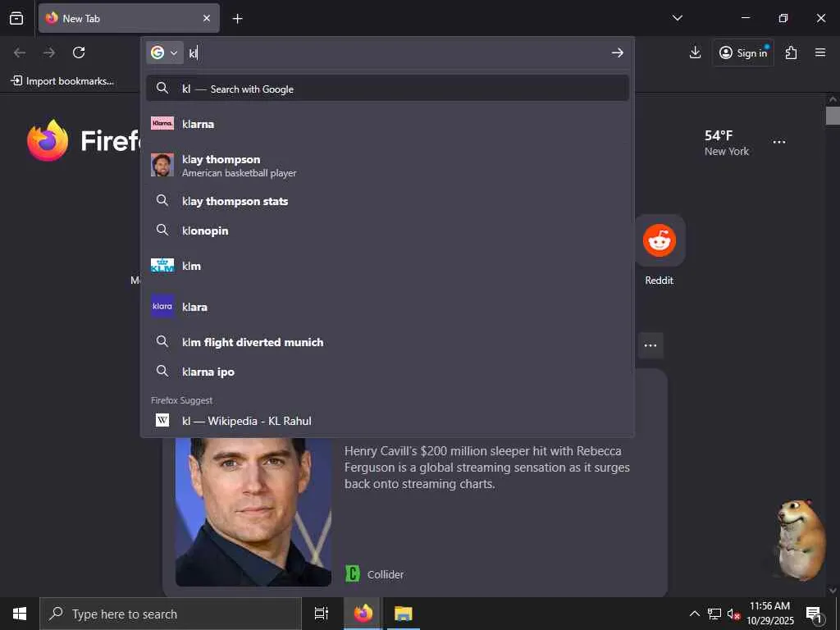Click the Klara purple logo icon
The height and width of the screenshot is (630, 840).
pyautogui.click(x=162, y=307)
